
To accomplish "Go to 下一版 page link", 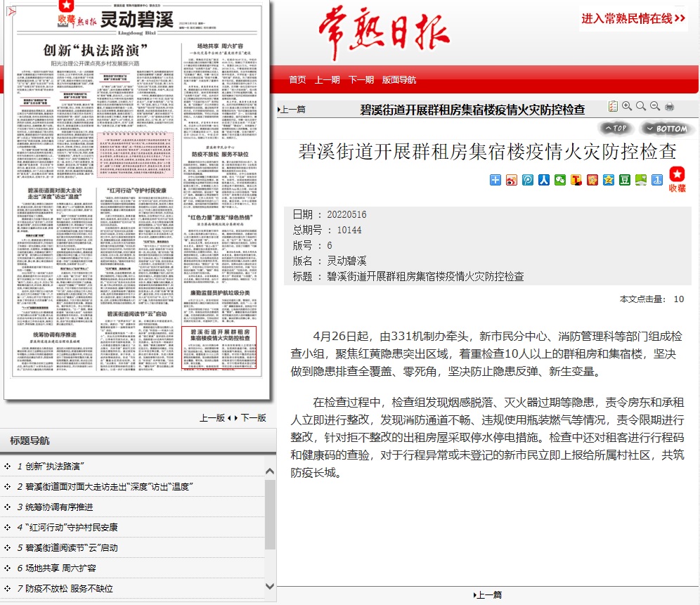I will tap(253, 418).
